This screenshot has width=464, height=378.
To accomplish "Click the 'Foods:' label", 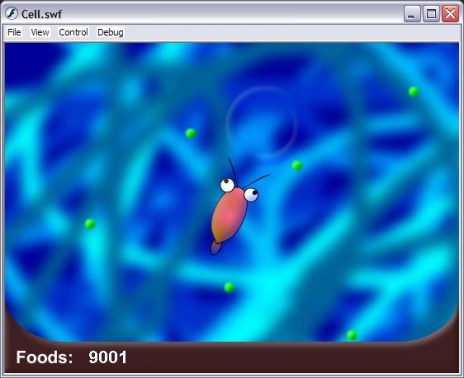I will click(45, 357).
